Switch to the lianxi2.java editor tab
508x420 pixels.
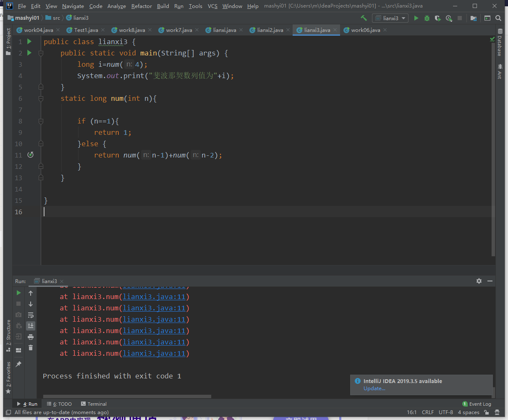coord(270,30)
